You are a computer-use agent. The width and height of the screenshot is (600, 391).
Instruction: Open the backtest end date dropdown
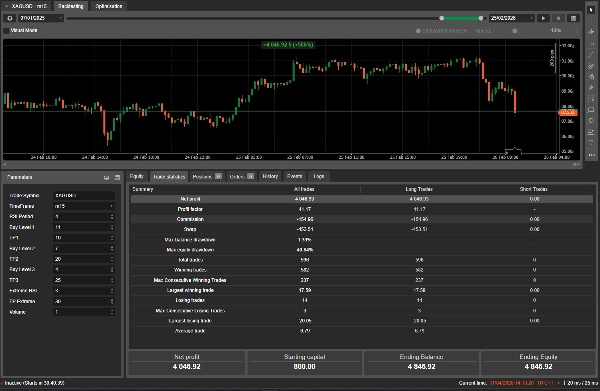(512, 18)
